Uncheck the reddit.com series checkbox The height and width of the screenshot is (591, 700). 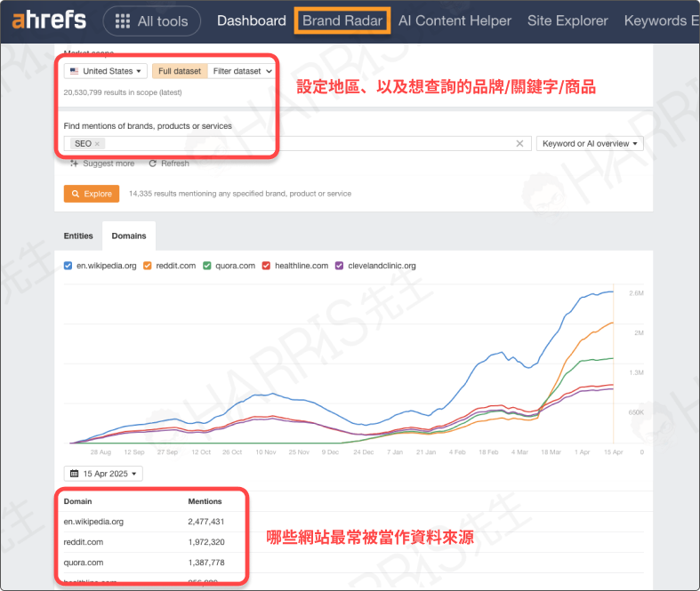click(148, 266)
